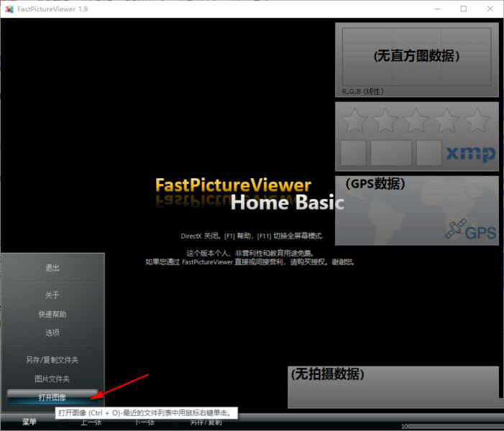Set rating to three stars
The width and height of the screenshot is (504, 431).
click(x=416, y=121)
